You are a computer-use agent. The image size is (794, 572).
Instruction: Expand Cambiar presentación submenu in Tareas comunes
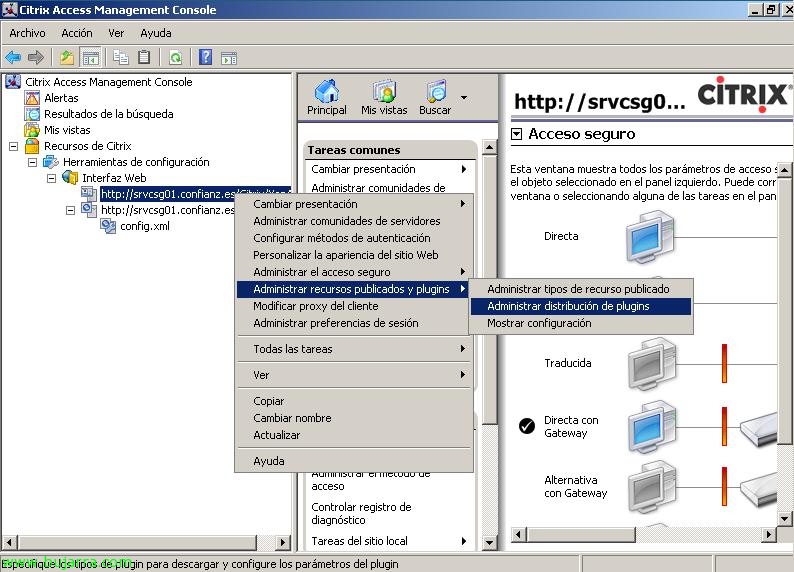(464, 169)
